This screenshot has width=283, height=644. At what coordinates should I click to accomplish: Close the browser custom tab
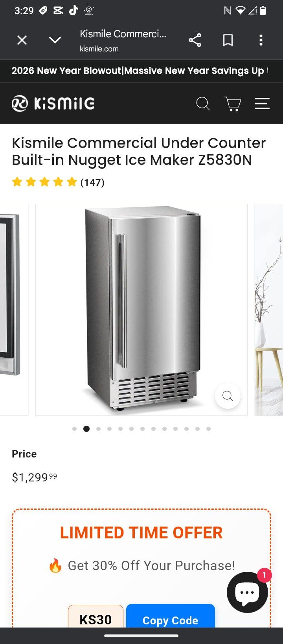coord(22,40)
